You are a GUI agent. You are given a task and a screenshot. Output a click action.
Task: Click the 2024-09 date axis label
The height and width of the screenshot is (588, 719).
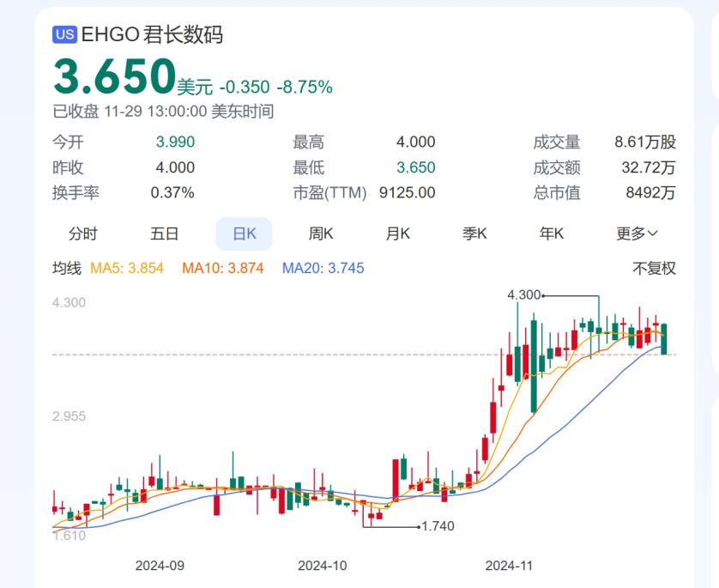coord(160,566)
